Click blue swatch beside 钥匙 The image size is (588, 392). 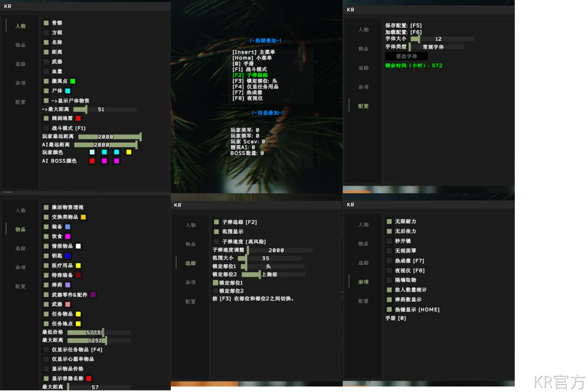(68, 256)
